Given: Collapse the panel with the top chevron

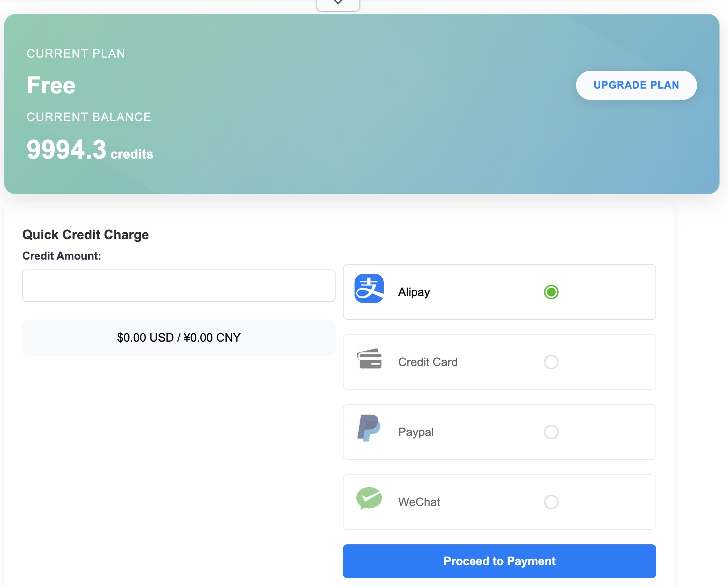Looking at the screenshot, I should (338, 3).
